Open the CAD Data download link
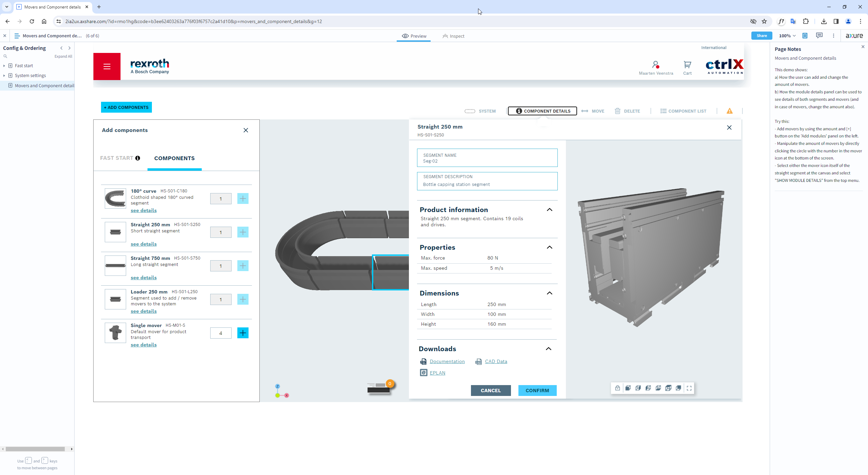 coord(496,361)
